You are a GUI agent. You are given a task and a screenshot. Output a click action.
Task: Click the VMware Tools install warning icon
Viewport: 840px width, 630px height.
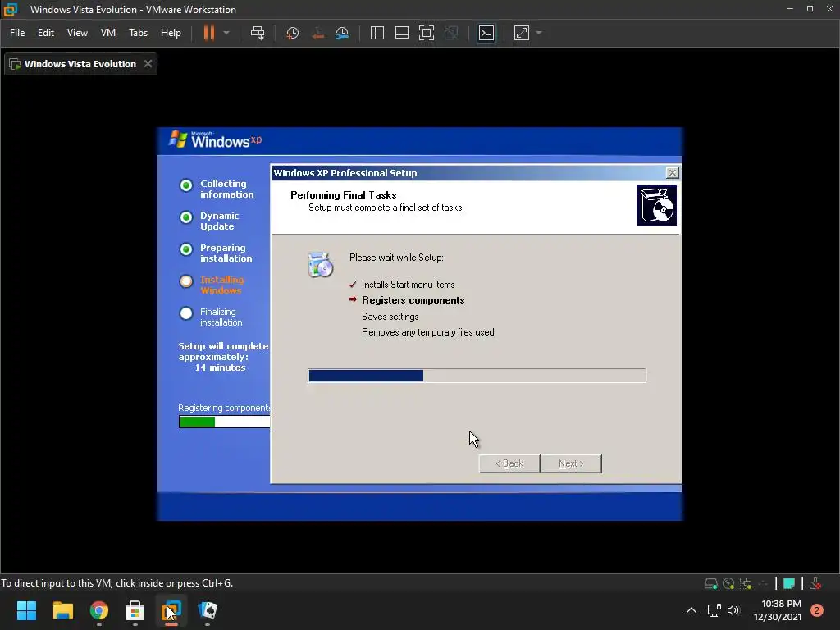[816, 583]
